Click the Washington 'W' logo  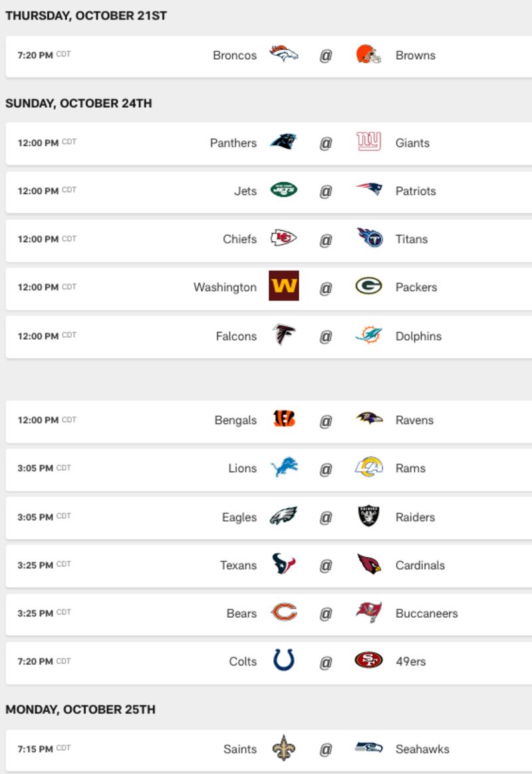click(284, 286)
